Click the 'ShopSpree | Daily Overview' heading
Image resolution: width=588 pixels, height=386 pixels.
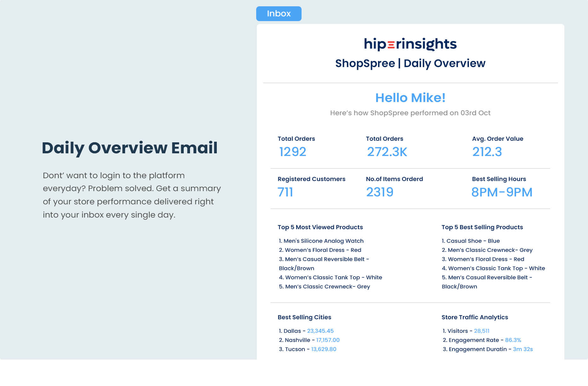(410, 63)
